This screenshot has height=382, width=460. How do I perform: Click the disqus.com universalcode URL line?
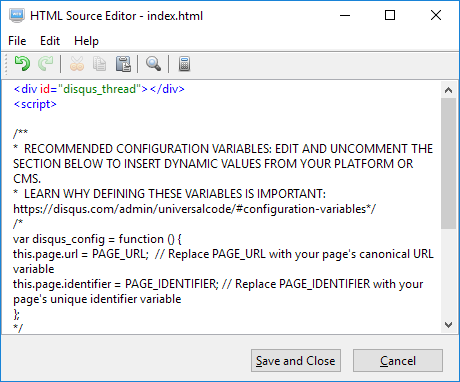(194, 209)
